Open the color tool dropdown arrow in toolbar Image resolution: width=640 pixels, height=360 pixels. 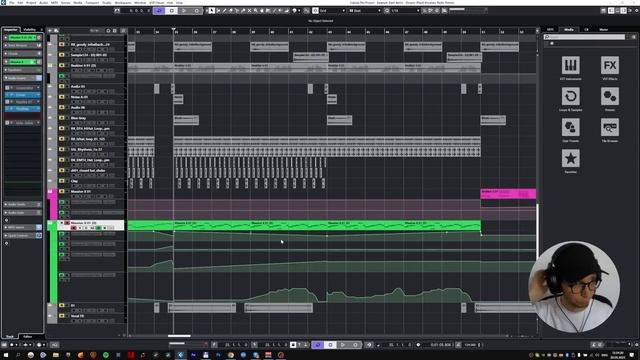pyautogui.click(x=299, y=11)
